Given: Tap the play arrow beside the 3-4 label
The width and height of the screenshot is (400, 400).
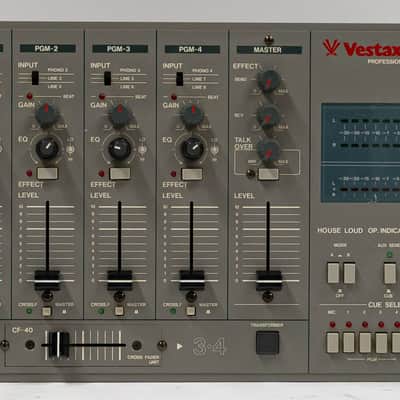Looking at the screenshot, I should point(180,346).
